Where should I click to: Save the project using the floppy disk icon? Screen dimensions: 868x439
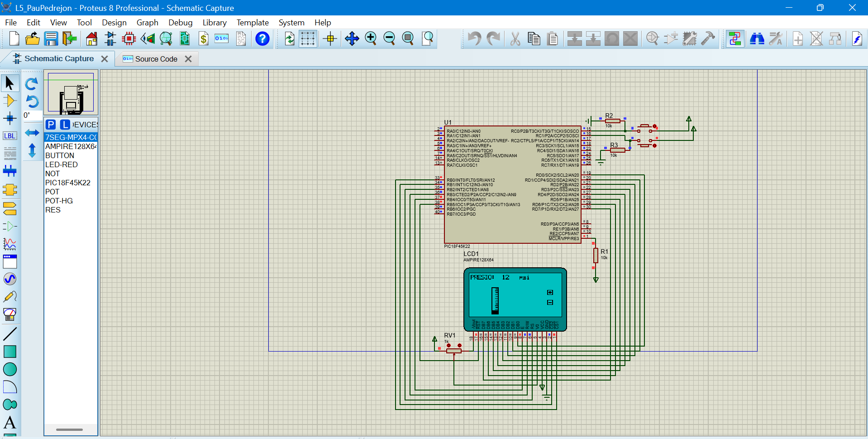point(51,39)
